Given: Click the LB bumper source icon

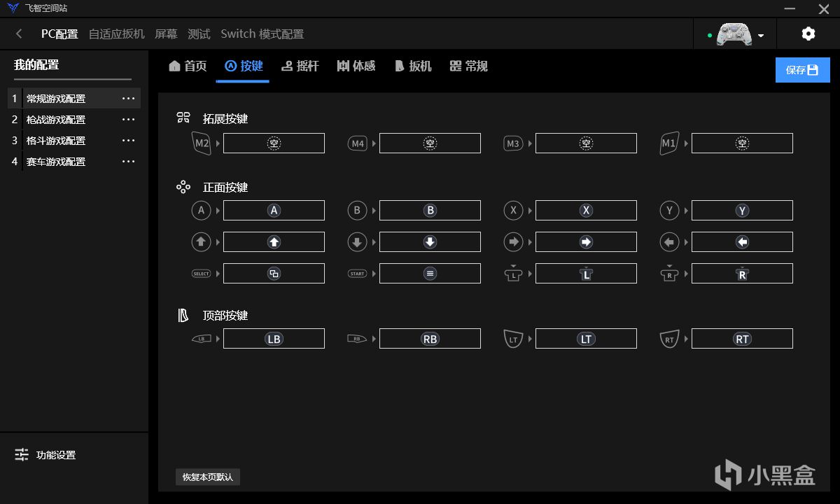Looking at the screenshot, I should (x=202, y=339).
